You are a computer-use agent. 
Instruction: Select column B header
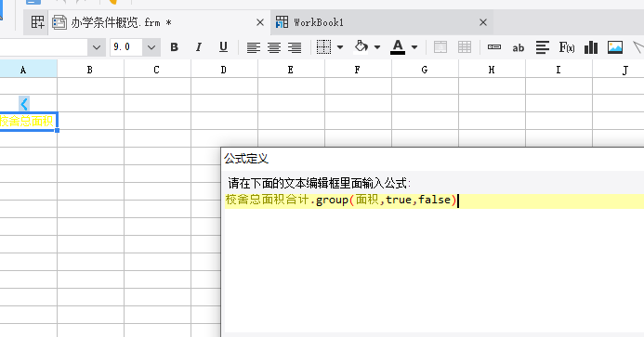tap(90, 70)
